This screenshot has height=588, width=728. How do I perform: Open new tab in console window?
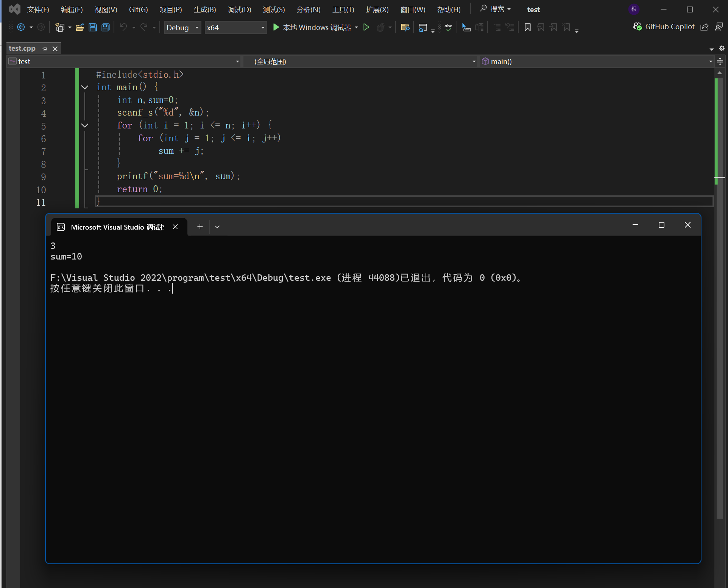(200, 227)
